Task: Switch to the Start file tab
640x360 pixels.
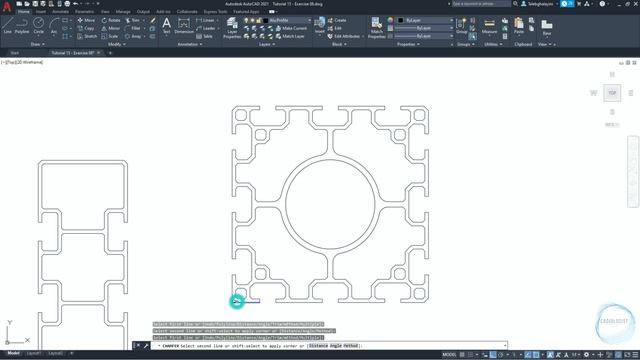Action: (15, 53)
